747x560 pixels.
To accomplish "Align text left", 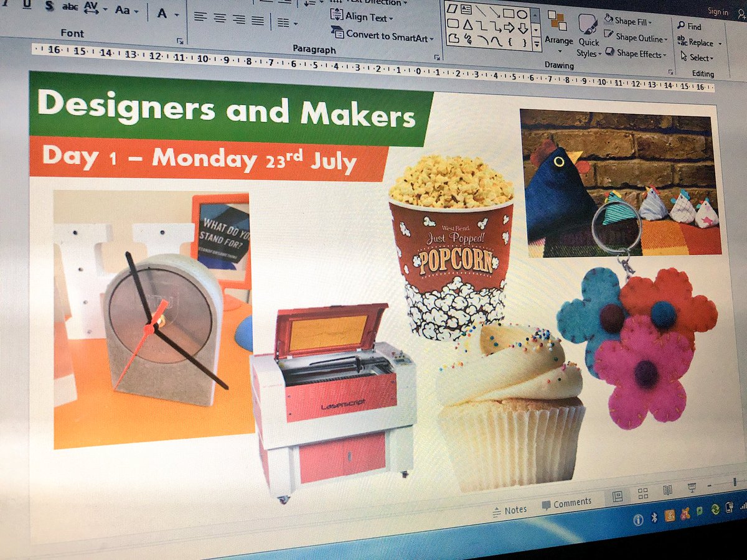I will 200,17.
